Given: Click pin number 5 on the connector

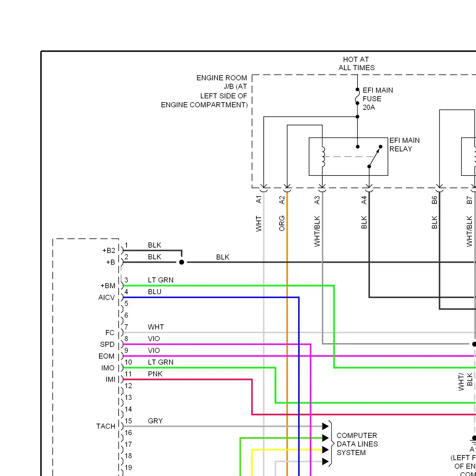Looking at the screenshot, I should [x=126, y=303].
